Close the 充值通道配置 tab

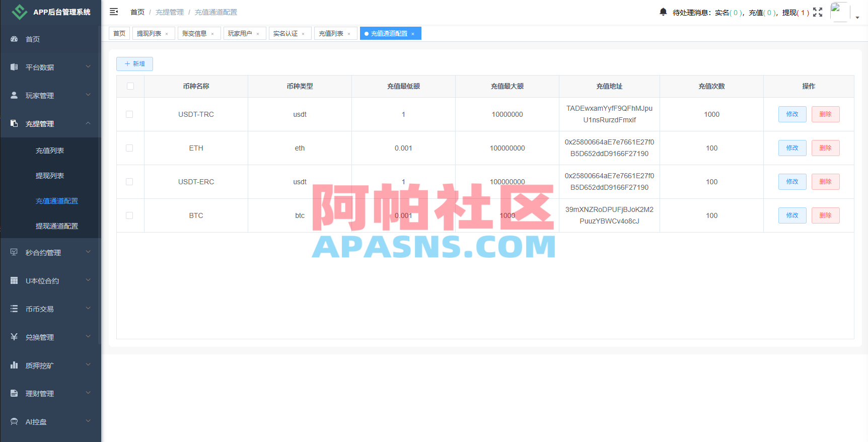[x=413, y=34]
